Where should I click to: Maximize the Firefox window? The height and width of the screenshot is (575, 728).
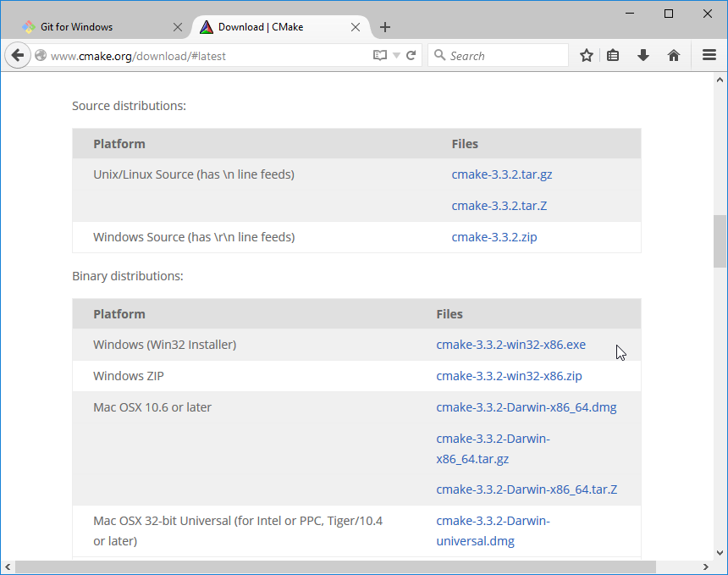coord(669,14)
